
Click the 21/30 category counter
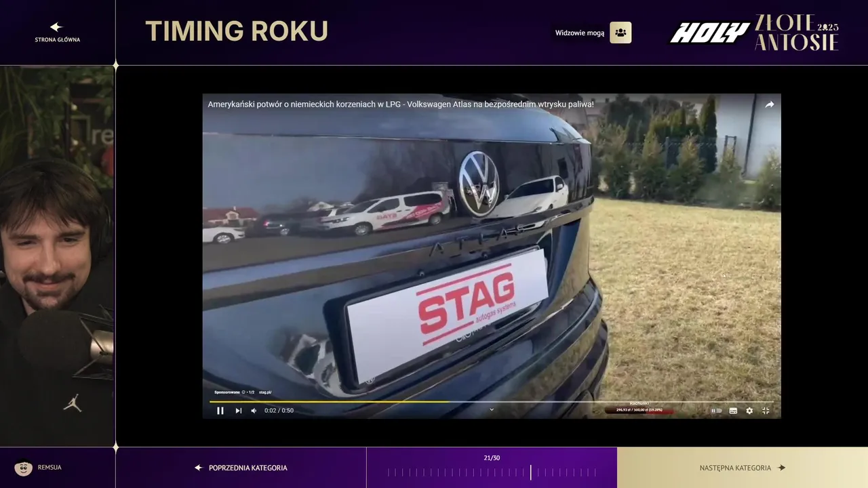click(492, 458)
